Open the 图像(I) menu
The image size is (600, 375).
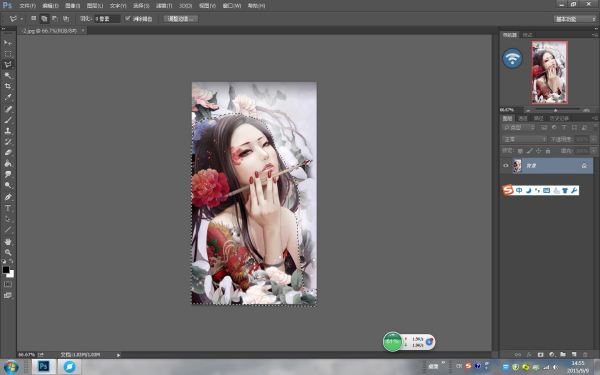point(73,6)
